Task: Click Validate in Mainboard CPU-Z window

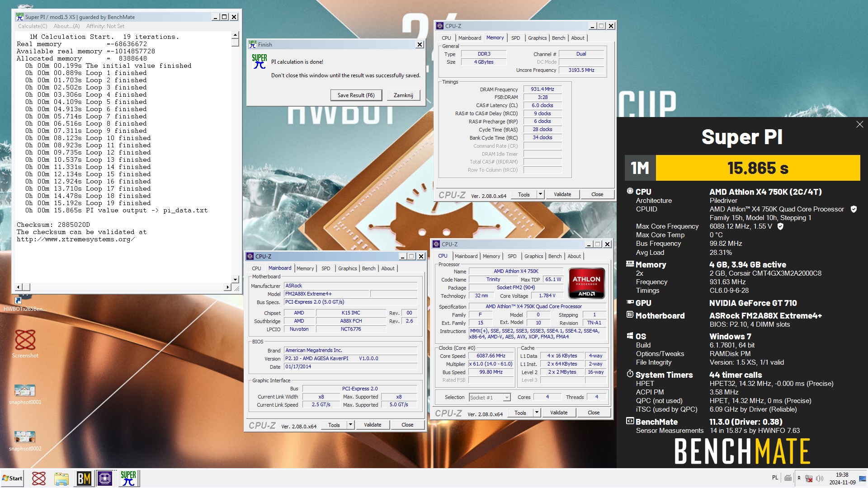Action: (373, 425)
